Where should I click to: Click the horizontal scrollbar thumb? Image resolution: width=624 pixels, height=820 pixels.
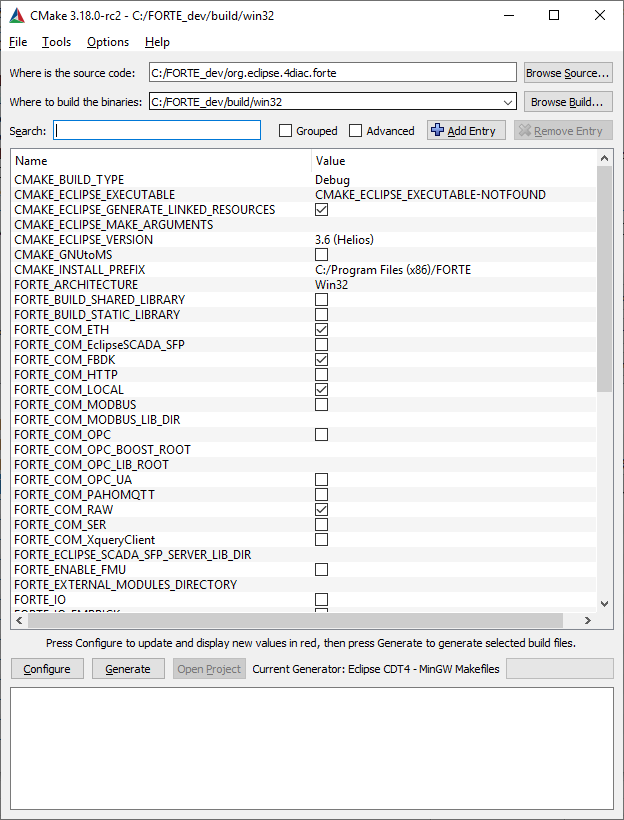coord(296,620)
